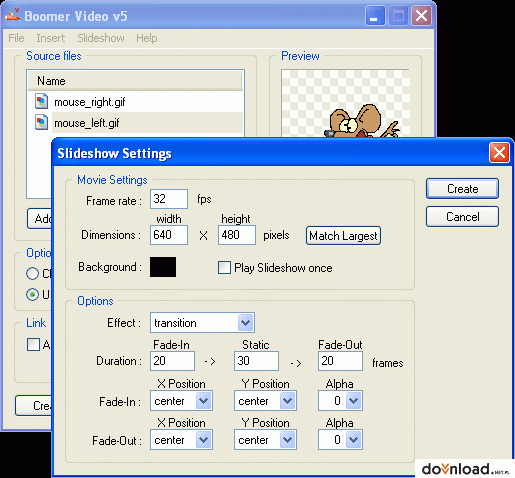
Task: Click the mouse_left.gif file icon
Action: 41,122
